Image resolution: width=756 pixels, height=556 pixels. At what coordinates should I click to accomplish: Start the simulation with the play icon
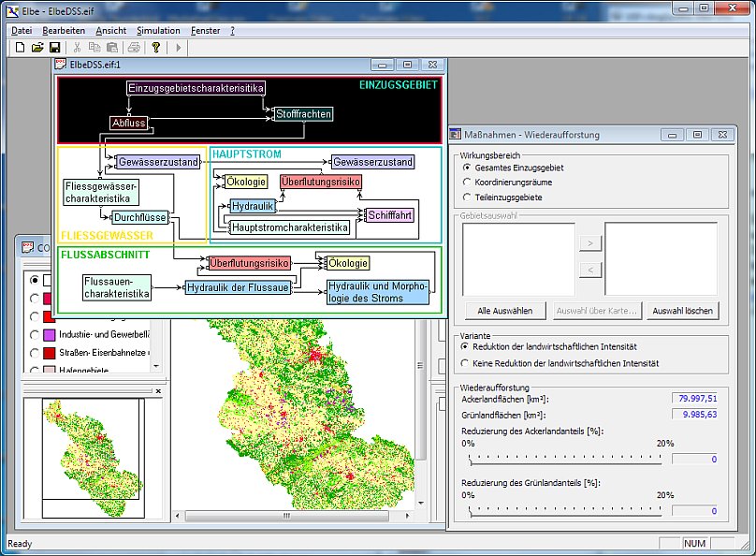178,48
